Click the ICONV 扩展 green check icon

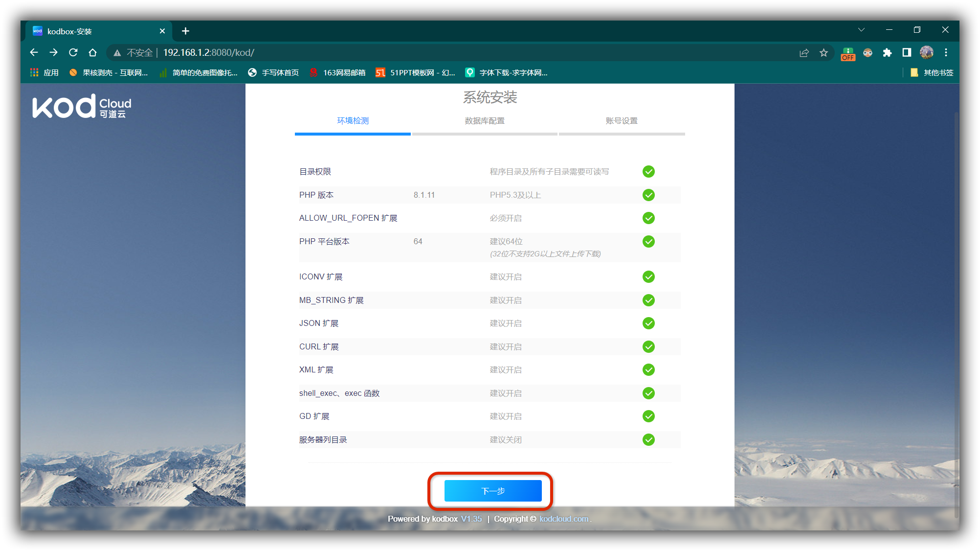(x=648, y=277)
